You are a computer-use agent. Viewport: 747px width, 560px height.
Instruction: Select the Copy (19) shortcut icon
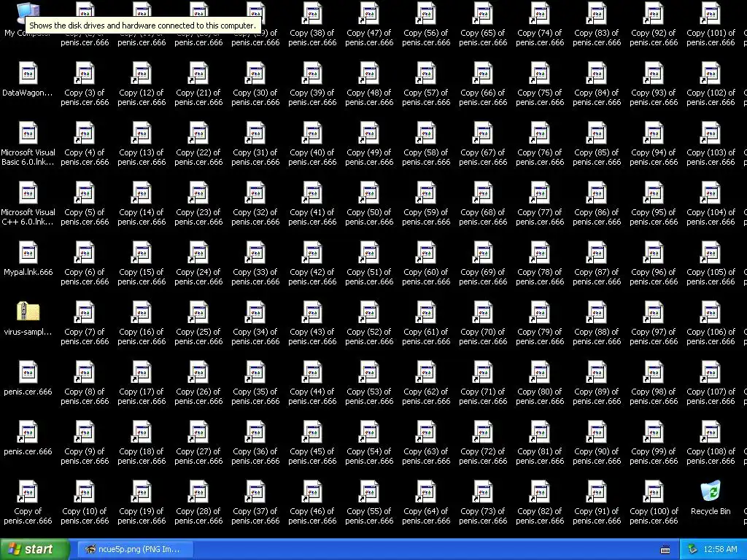tap(142, 492)
